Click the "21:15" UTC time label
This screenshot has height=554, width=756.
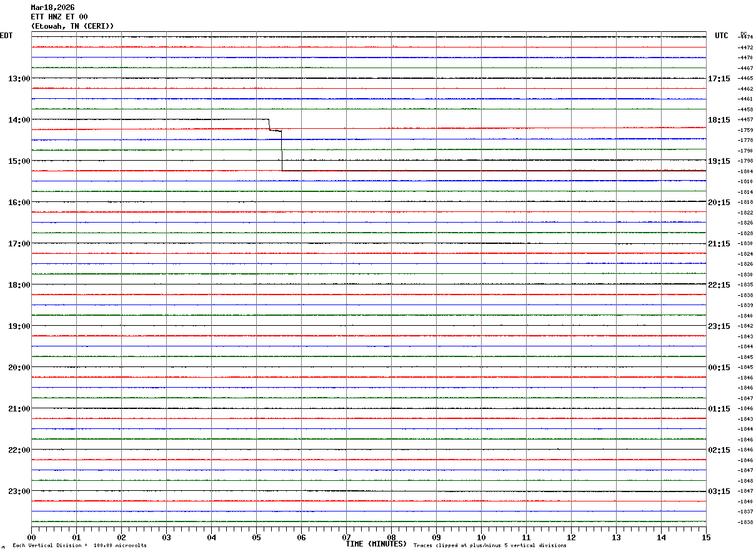point(719,244)
